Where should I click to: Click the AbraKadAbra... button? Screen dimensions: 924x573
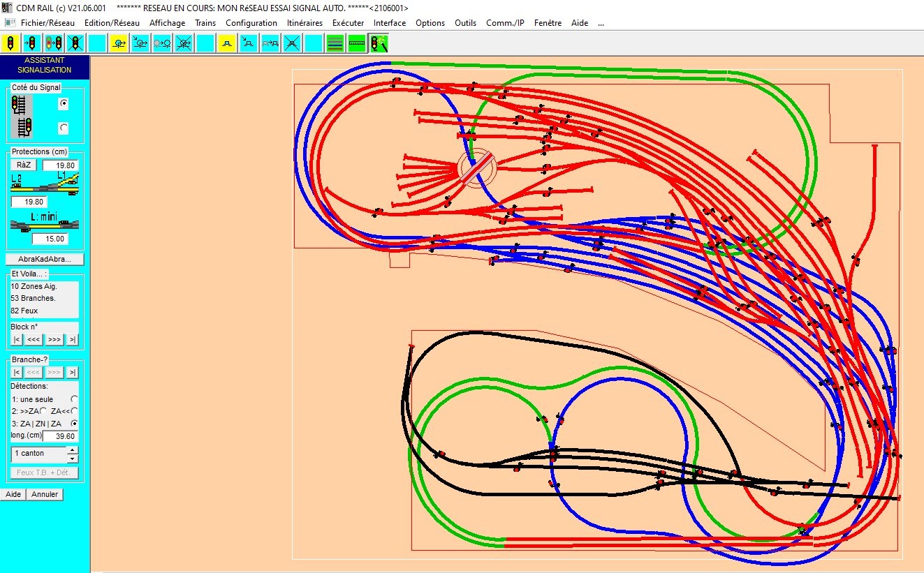pyautogui.click(x=45, y=259)
